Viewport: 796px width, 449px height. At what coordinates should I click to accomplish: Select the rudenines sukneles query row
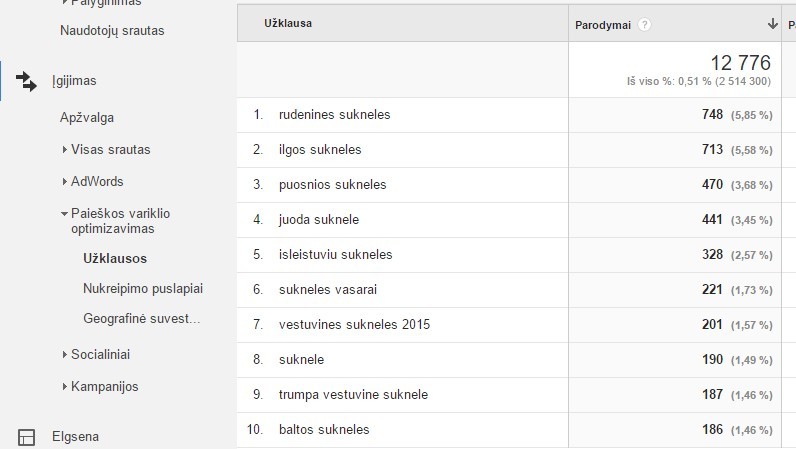(x=509, y=115)
